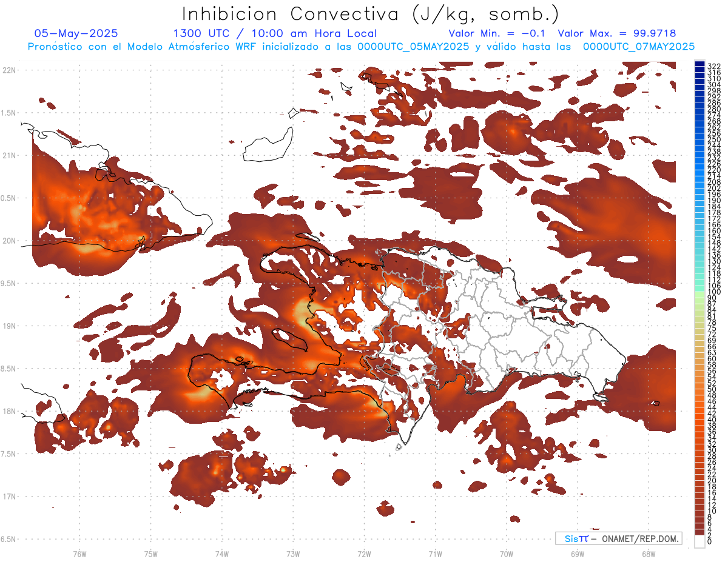Click the "69W" longitude label
Image resolution: width=728 pixels, height=562 pixels.
coord(578,554)
